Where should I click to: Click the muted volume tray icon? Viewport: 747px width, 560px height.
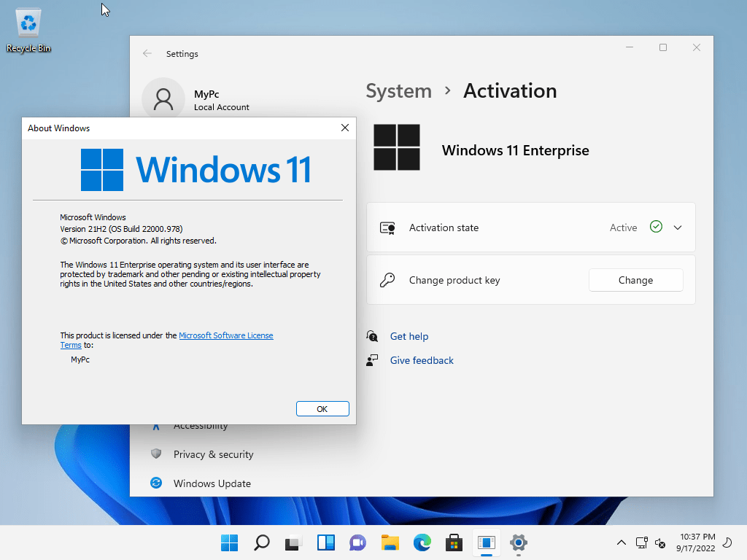click(660, 542)
